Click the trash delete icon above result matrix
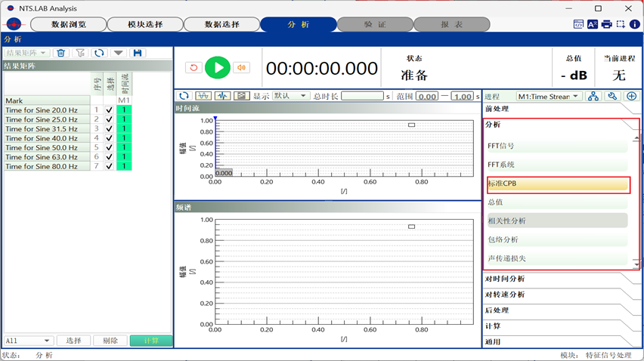Viewport: 644px width, 361px height. coord(61,53)
